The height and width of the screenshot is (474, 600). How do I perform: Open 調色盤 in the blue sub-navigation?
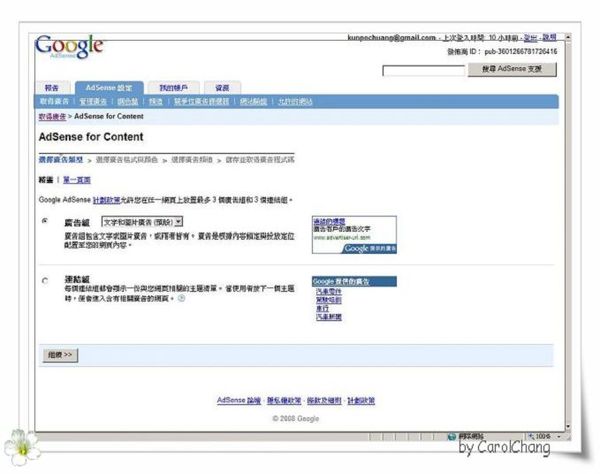127,101
